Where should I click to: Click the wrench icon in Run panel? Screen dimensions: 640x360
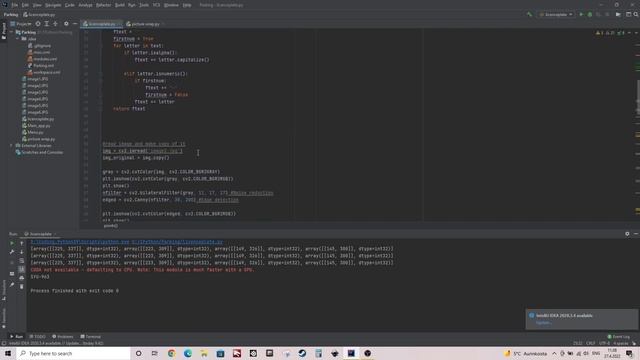12,252
